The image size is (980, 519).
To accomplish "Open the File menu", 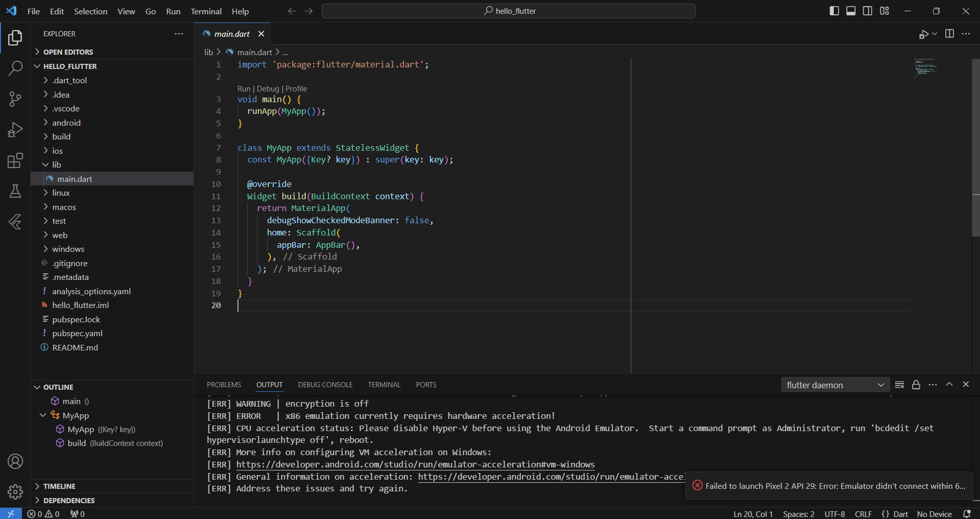I will click(x=34, y=11).
